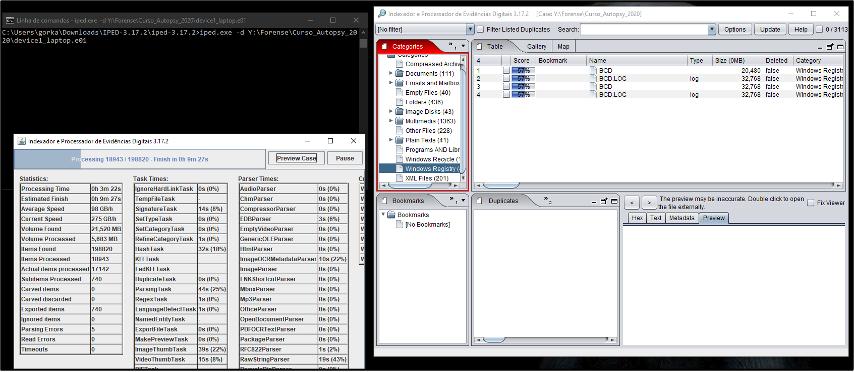The image size is (854, 372).
Task: Expand the Image Disks (43) category node
Action: pyautogui.click(x=391, y=111)
